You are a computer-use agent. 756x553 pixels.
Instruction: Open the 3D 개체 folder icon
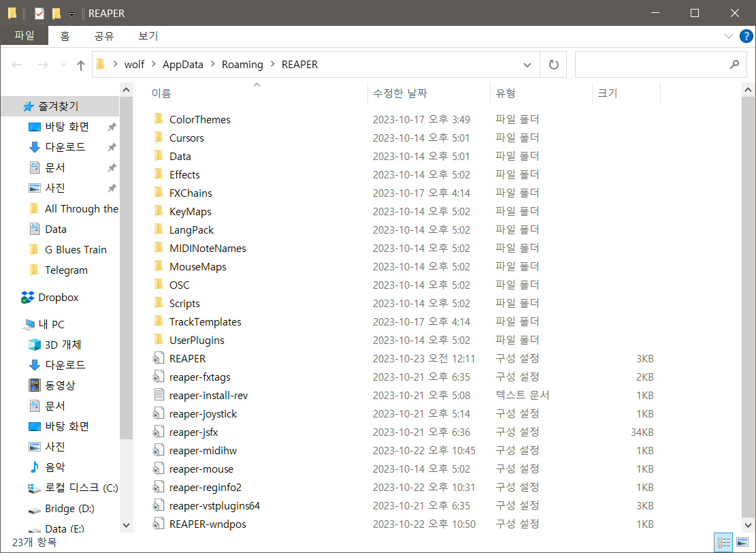35,345
